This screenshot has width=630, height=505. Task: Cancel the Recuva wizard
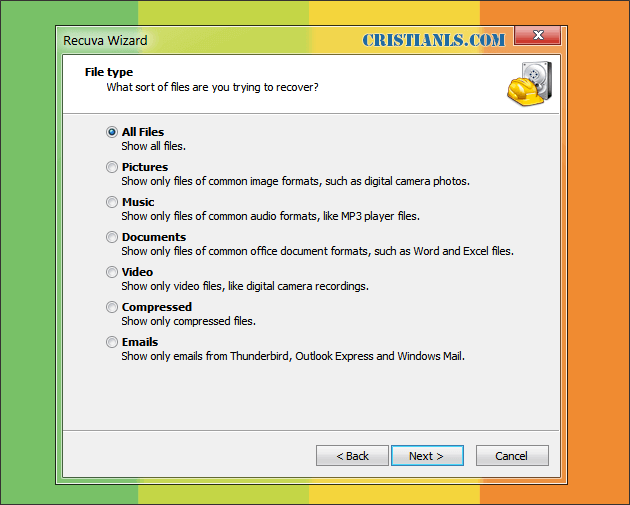coord(512,456)
